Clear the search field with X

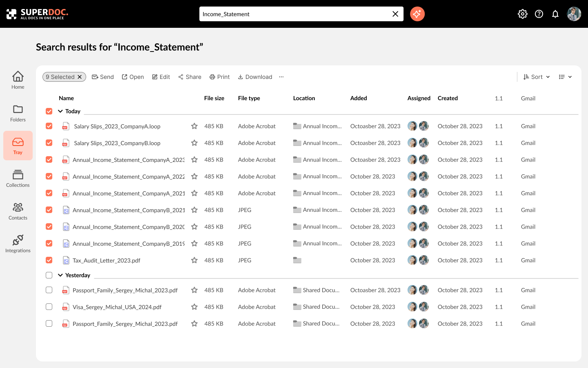[395, 14]
